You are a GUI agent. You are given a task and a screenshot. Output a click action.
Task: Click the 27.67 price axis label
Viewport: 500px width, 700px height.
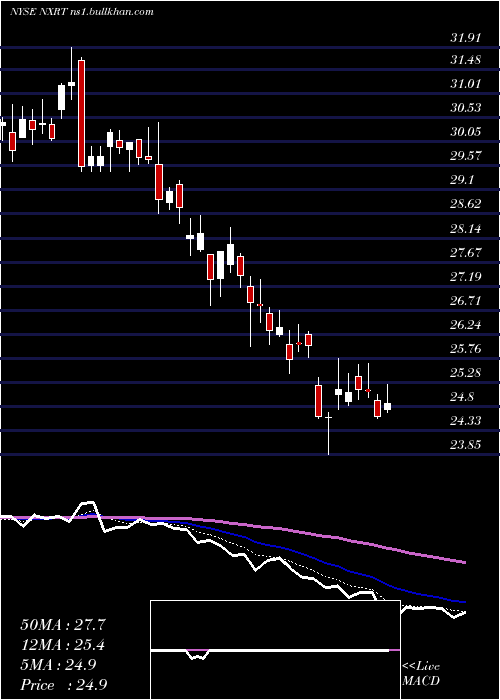(465, 253)
